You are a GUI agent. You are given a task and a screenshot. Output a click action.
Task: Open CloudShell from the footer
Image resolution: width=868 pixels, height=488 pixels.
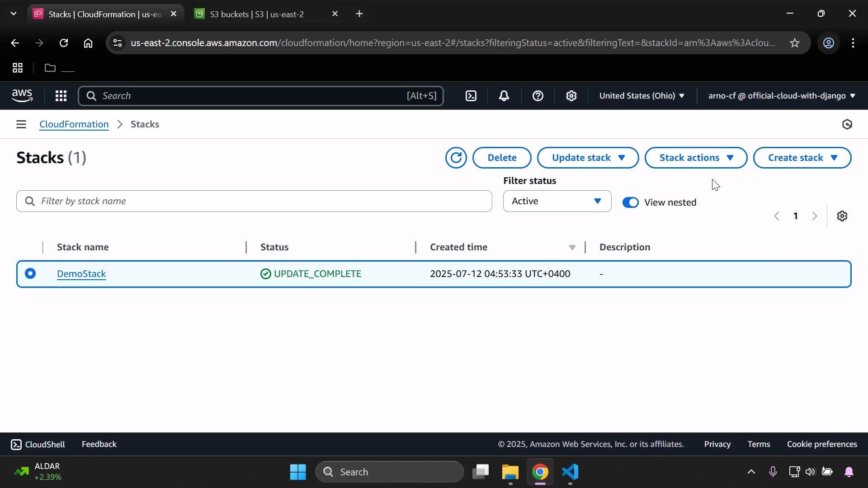tap(38, 444)
